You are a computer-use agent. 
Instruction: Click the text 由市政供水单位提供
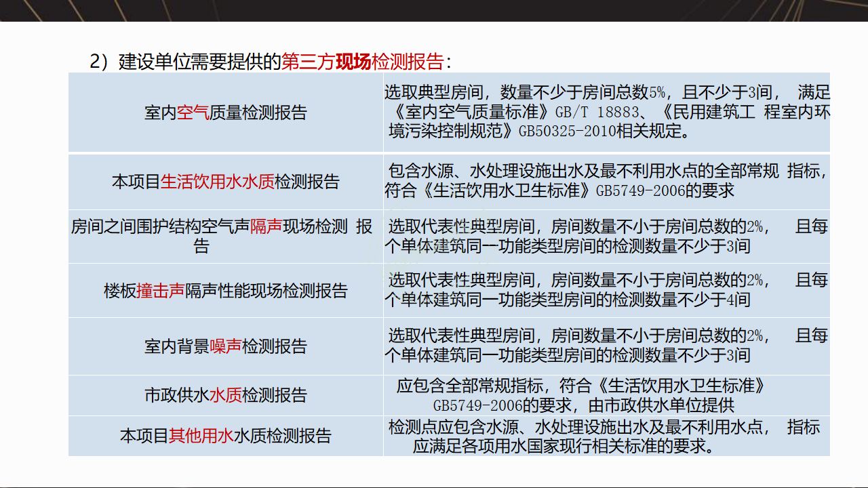point(661,405)
